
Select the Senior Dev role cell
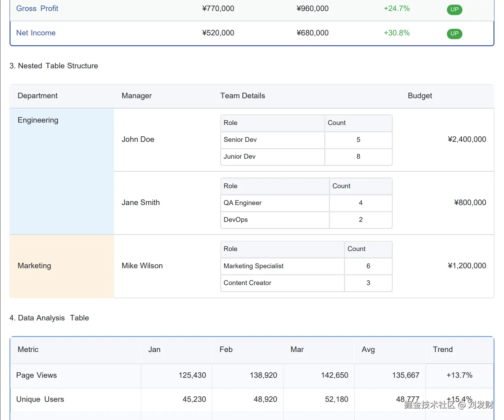click(x=240, y=140)
